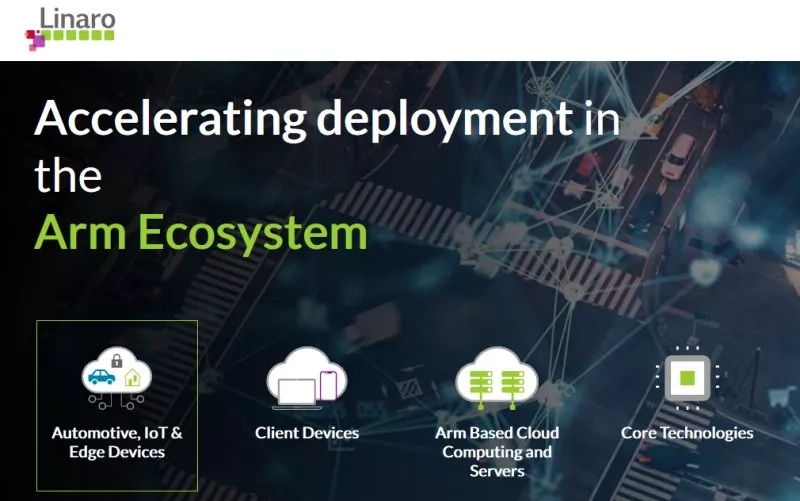Open the "Automotive, IoT & Edge Devices" label
This screenshot has width=800, height=501.
click(117, 442)
